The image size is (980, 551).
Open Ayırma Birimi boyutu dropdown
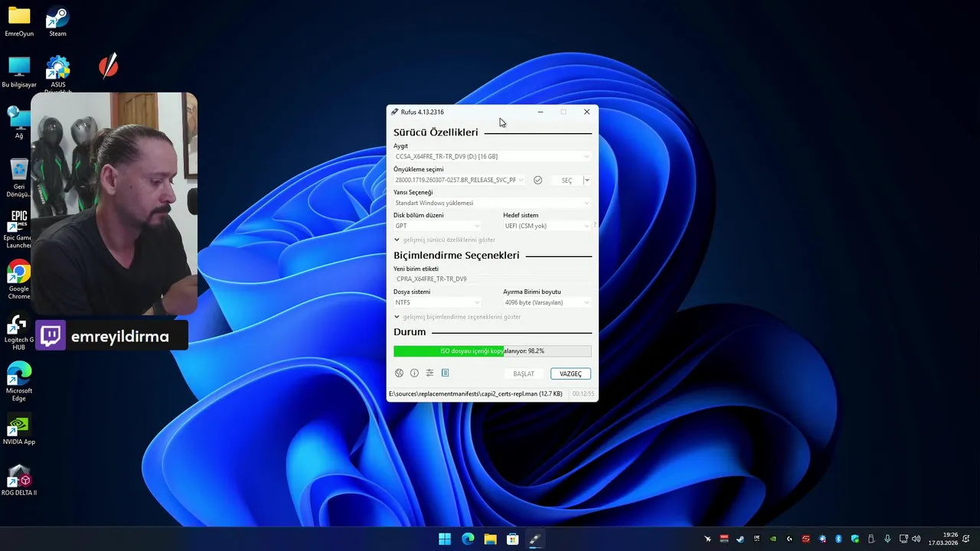tap(547, 302)
